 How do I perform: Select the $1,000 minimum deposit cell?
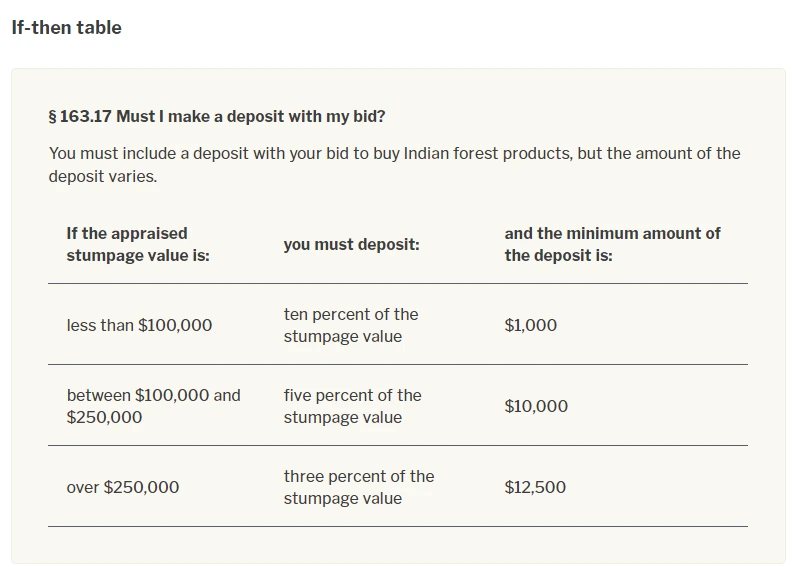[x=531, y=325]
